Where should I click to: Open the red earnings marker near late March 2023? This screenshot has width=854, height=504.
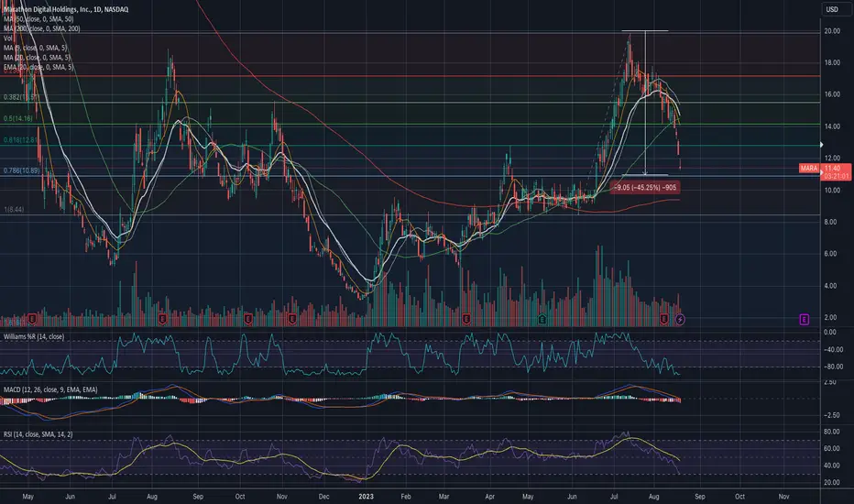coord(466,319)
